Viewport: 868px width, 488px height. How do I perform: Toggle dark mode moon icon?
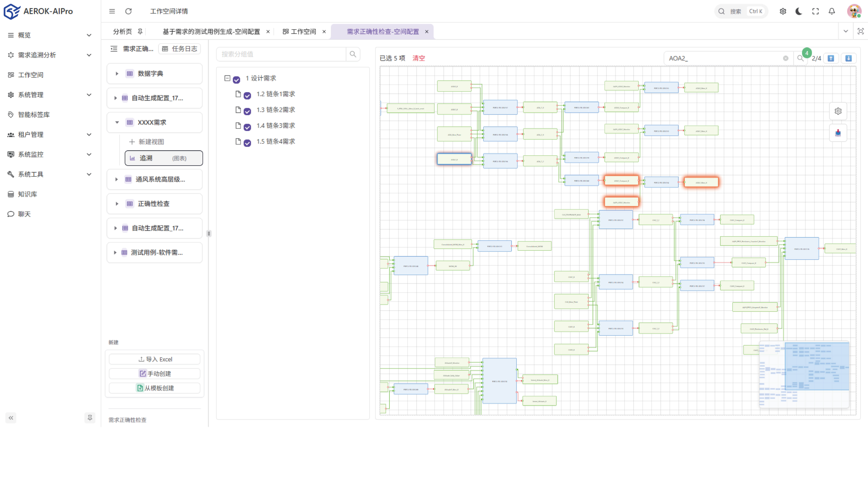tap(799, 11)
